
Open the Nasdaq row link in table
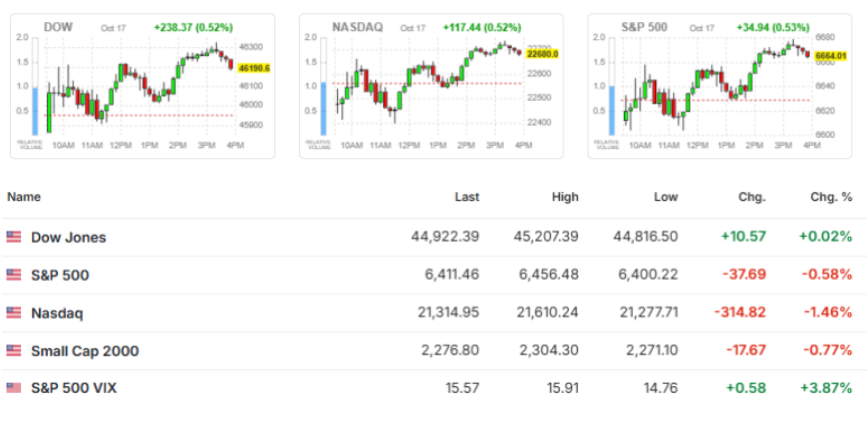pyautogui.click(x=58, y=313)
